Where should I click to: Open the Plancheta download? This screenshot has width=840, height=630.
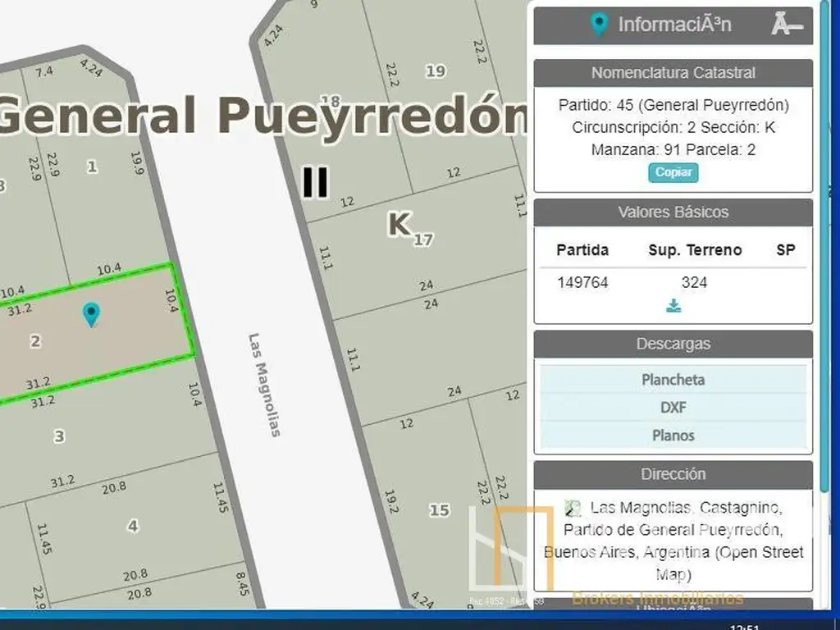tap(673, 380)
